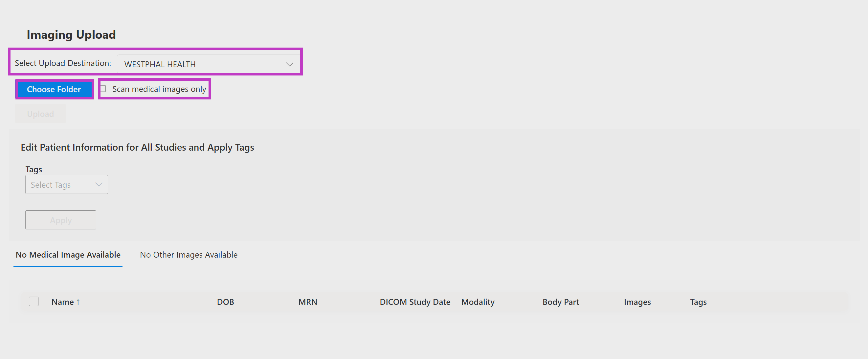This screenshot has width=868, height=359.
Task: Open the WESTPHAL HEALTH destination dropdown
Action: coord(208,64)
